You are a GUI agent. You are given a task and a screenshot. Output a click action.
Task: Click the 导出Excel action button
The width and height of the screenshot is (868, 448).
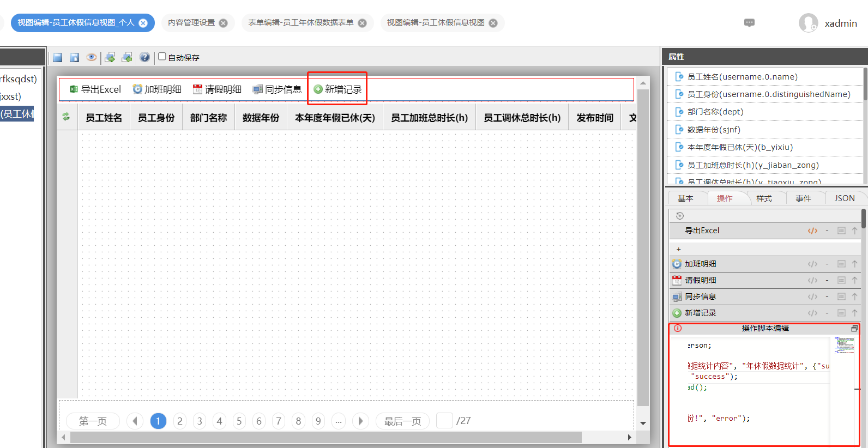point(95,89)
